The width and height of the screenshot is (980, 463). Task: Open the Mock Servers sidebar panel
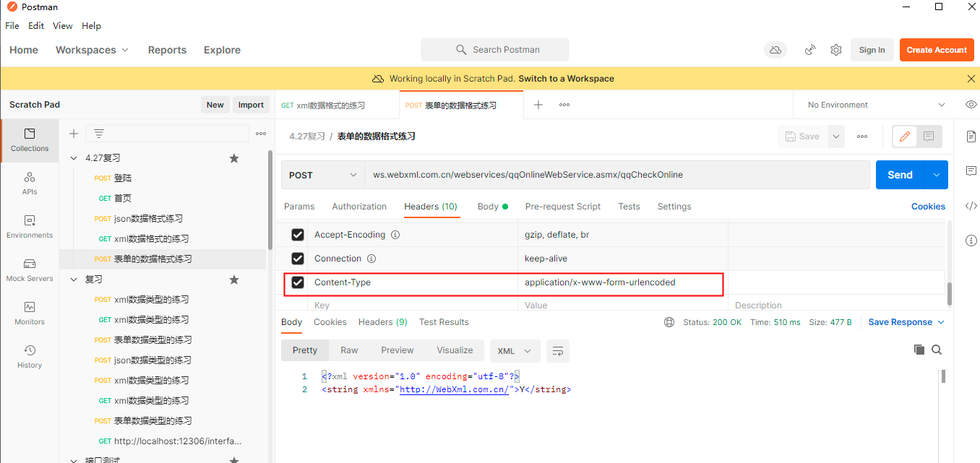(30, 270)
